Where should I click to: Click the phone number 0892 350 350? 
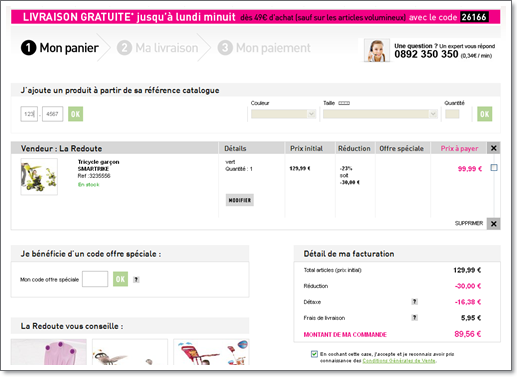[x=426, y=54]
